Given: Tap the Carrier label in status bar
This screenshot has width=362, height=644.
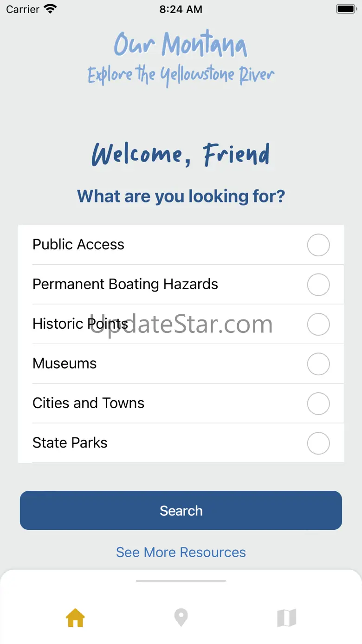Looking at the screenshot, I should pyautogui.click(x=23, y=9).
